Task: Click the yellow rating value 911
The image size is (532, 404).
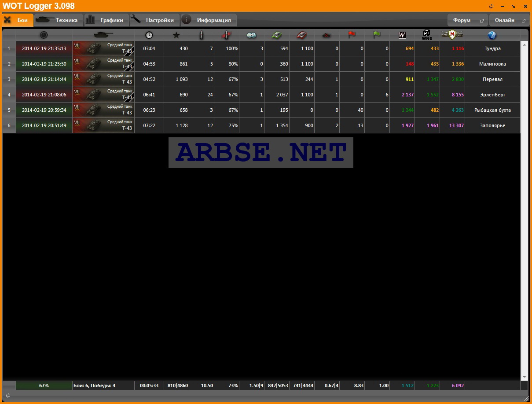Action: pyautogui.click(x=410, y=79)
